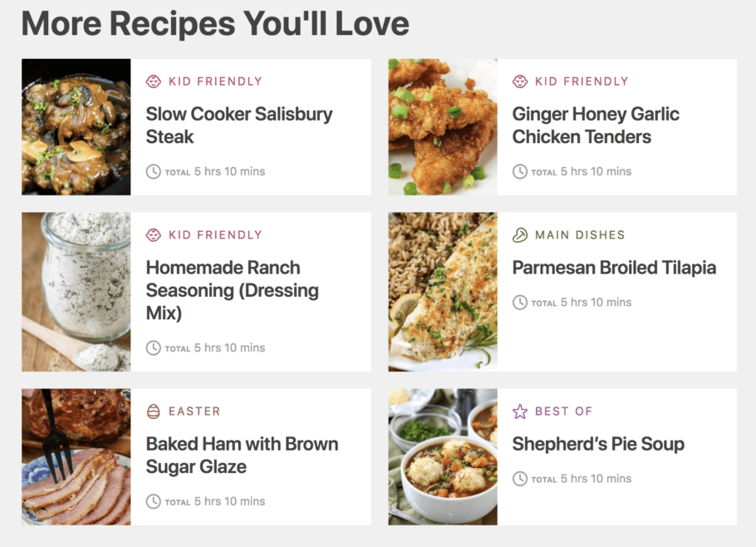756x547 pixels.
Task: Open the Slow Cooker Salisbury Steak recipe title
Action: (x=239, y=126)
